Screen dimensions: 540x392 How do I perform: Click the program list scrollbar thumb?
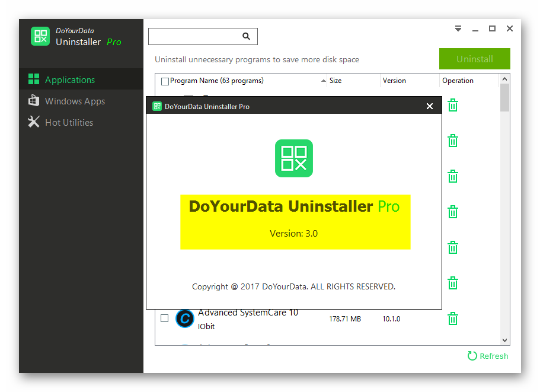click(505, 97)
